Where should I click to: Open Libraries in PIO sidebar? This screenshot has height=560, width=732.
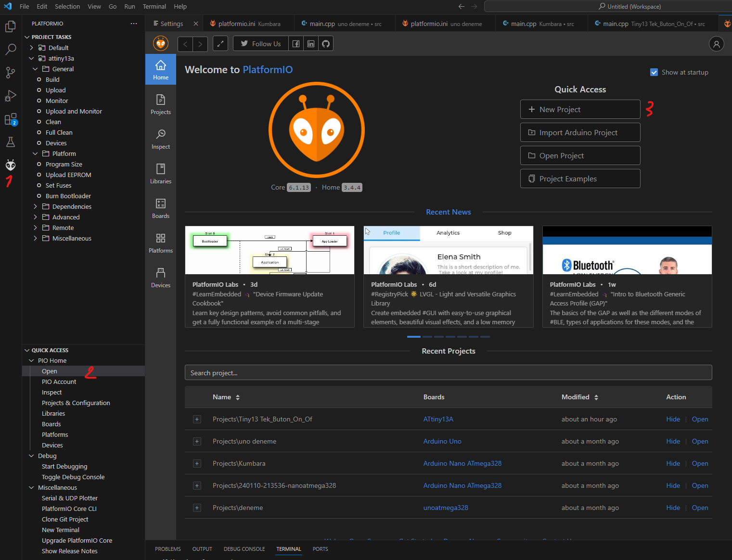[161, 174]
